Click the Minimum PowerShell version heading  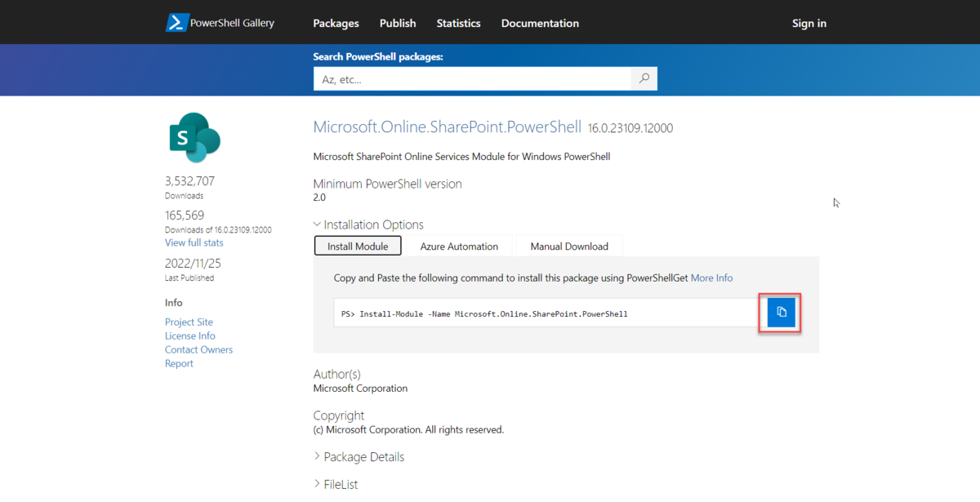point(387,184)
